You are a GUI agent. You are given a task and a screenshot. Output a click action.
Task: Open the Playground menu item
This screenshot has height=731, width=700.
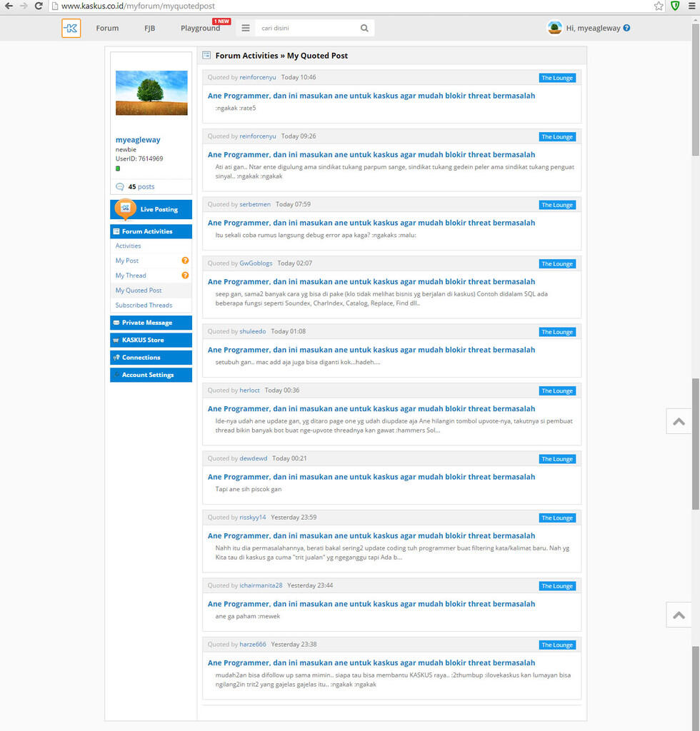200,28
